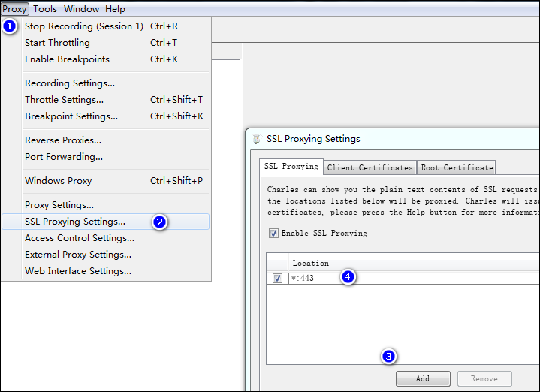Open Access Control Settings...
This screenshot has width=540, height=392.
105,238
